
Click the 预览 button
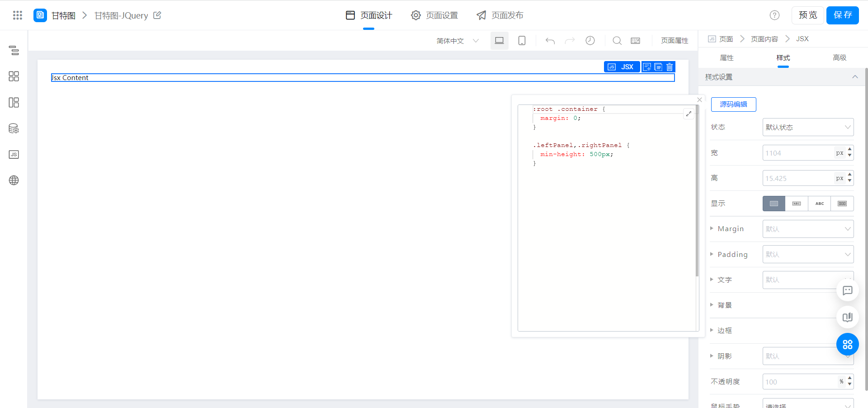[808, 15]
